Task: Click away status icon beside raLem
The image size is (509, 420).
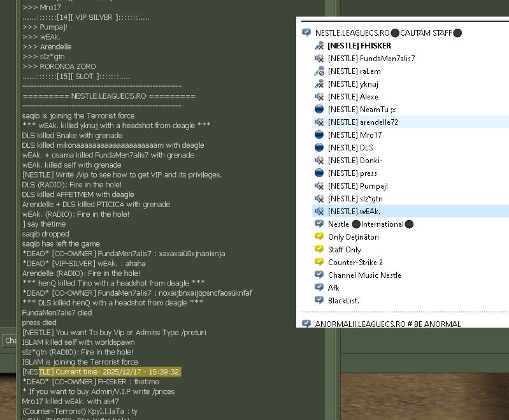Action: tap(319, 71)
